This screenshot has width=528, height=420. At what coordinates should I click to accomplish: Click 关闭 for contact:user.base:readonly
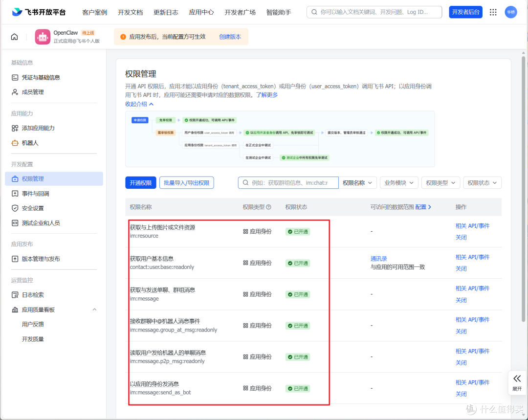pos(461,269)
